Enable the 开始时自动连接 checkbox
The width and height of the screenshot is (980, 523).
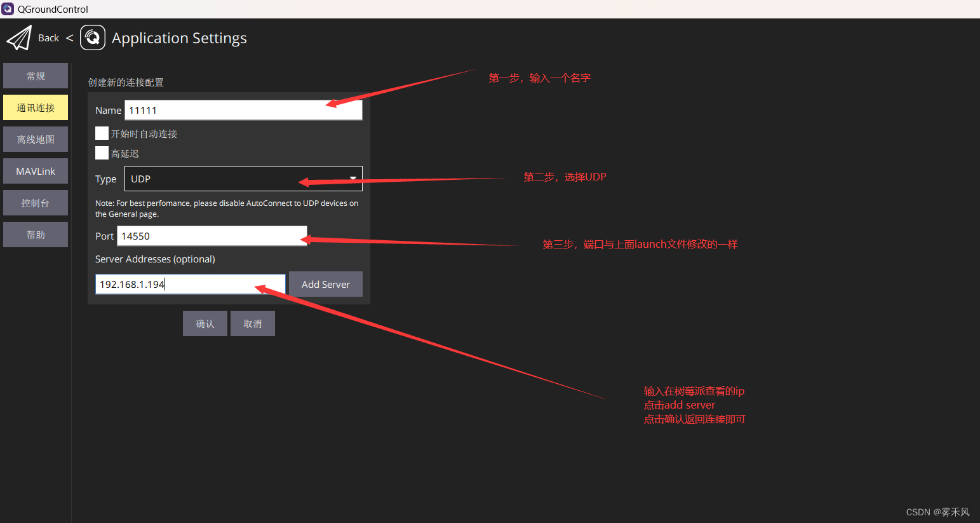point(102,133)
